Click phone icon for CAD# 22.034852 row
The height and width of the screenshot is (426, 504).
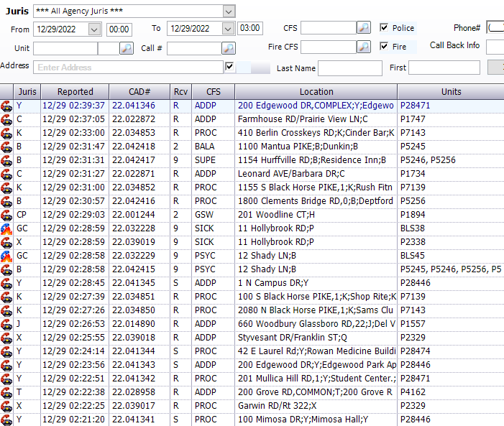tap(6, 188)
